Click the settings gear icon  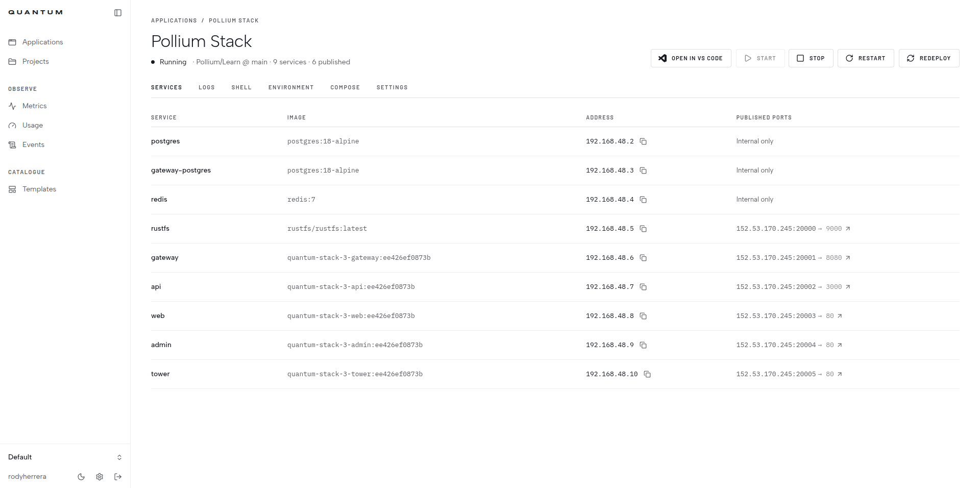(100, 477)
